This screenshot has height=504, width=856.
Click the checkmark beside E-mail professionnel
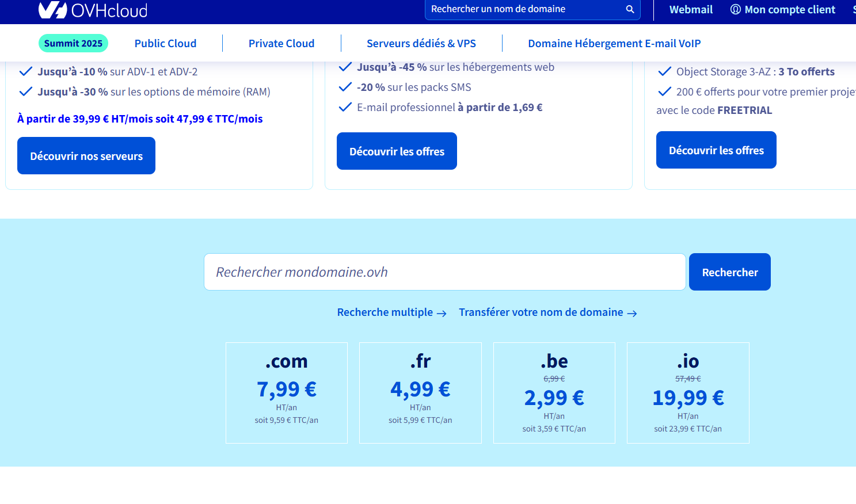click(345, 106)
